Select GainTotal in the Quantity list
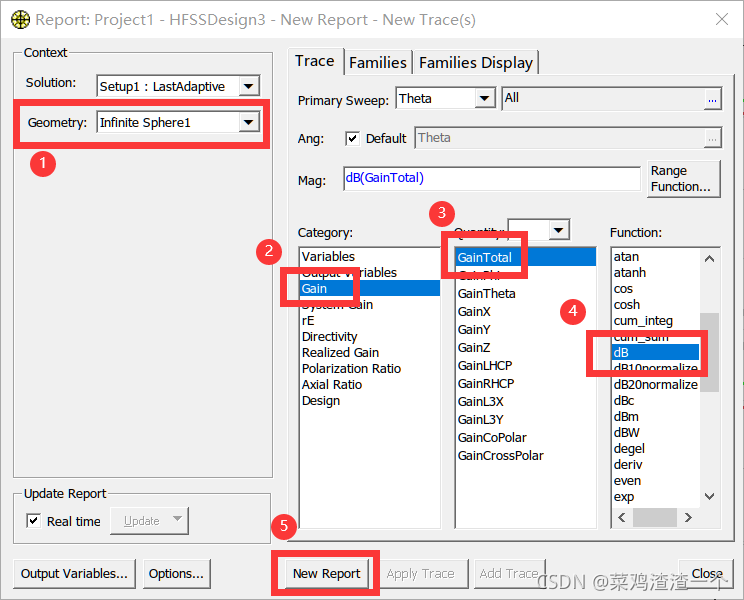The image size is (744, 600). [x=526, y=257]
